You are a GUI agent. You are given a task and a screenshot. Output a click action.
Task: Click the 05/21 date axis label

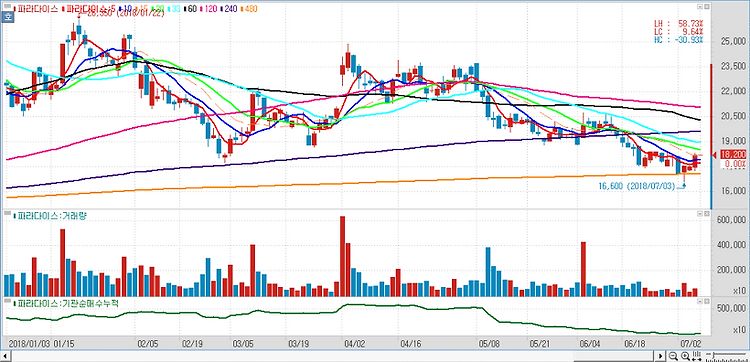pyautogui.click(x=540, y=344)
